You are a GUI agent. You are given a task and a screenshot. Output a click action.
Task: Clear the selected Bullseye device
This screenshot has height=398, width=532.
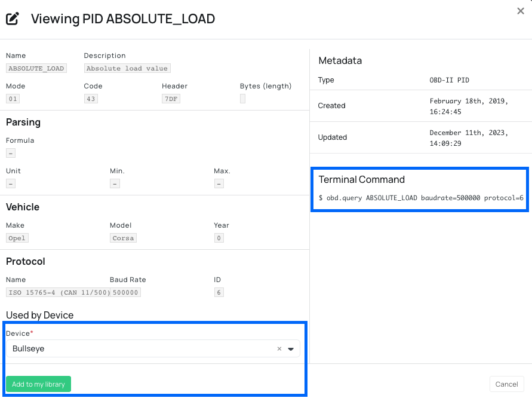[279, 349]
